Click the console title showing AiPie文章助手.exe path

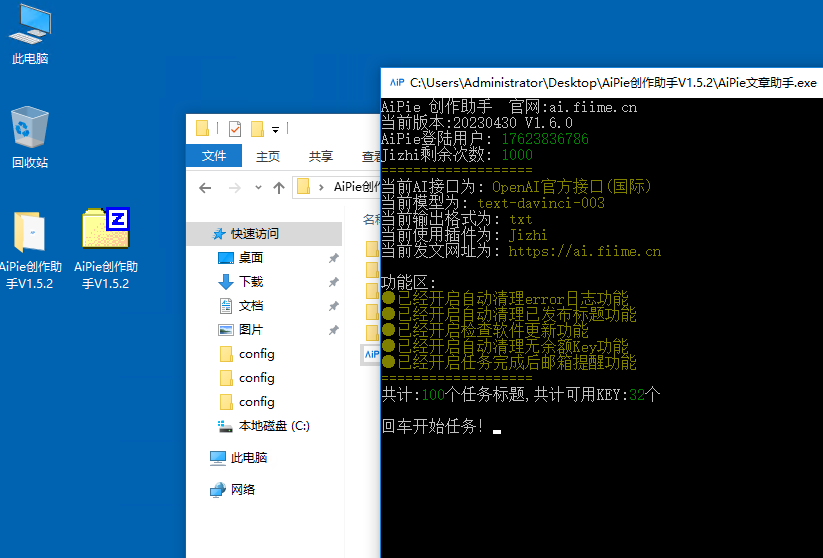point(613,83)
